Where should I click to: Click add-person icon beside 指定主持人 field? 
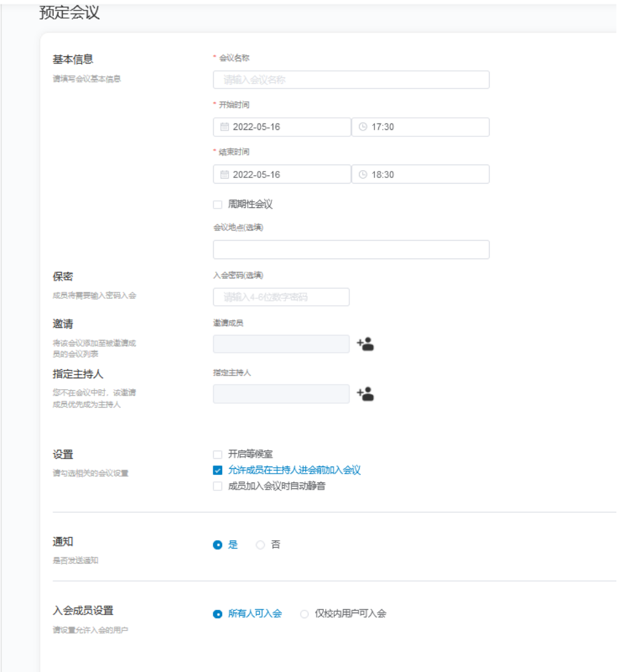point(365,394)
